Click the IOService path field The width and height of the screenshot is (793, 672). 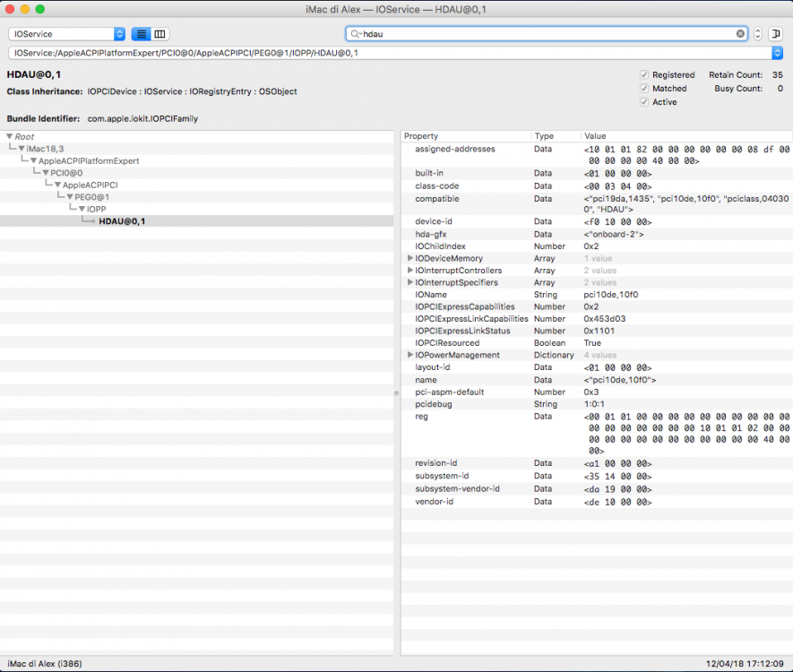click(390, 53)
